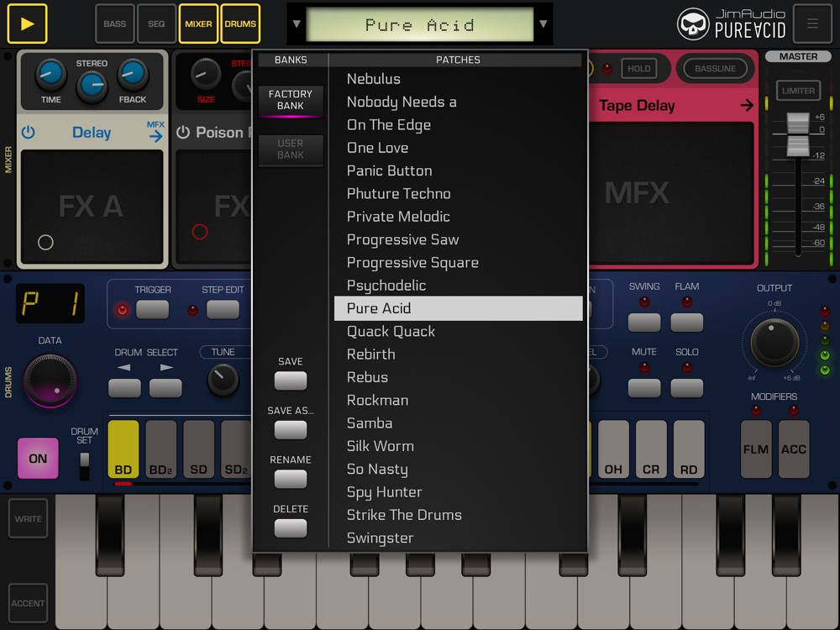Click the red circle handle on Poison pad
The width and height of the screenshot is (840, 630).
click(200, 232)
